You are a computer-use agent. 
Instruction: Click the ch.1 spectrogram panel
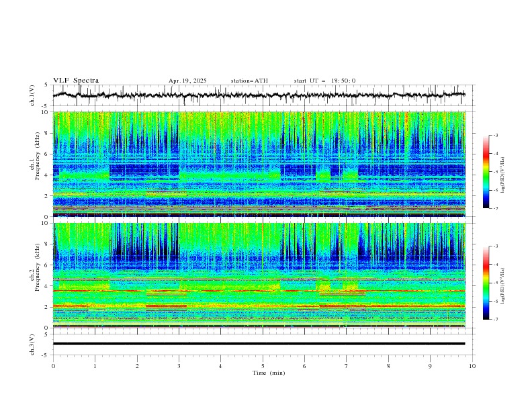pos(259,164)
